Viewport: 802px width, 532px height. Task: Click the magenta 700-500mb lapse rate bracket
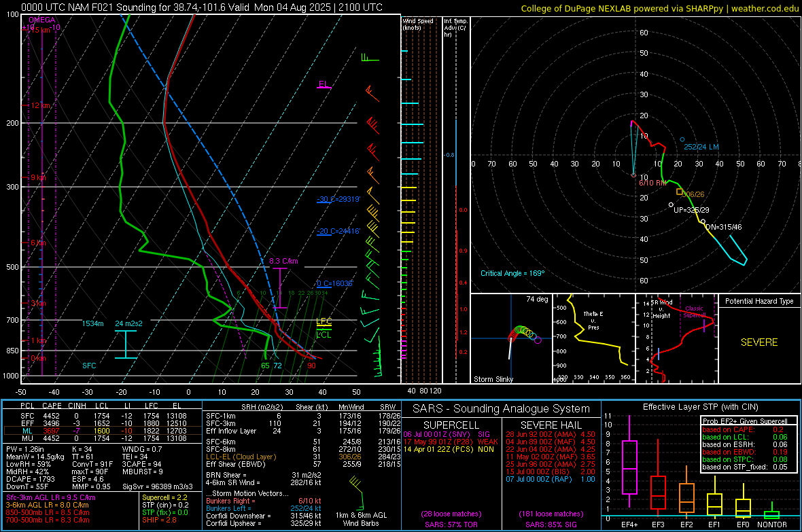[x=280, y=288]
